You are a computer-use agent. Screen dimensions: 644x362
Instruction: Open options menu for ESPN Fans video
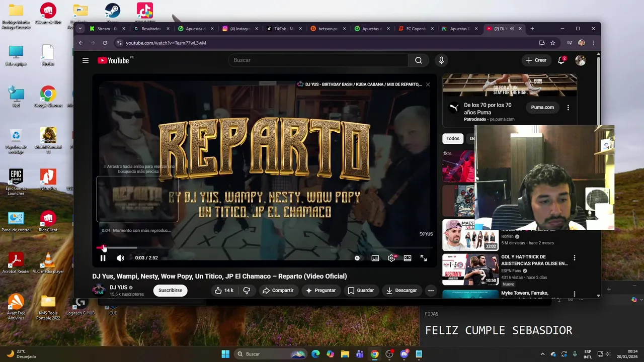tap(575, 257)
